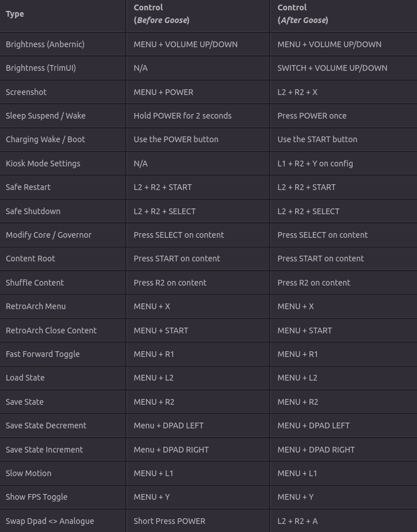Select the "Modify Core / Governor" row label
Screen dimensions: 417x532
pos(48,235)
